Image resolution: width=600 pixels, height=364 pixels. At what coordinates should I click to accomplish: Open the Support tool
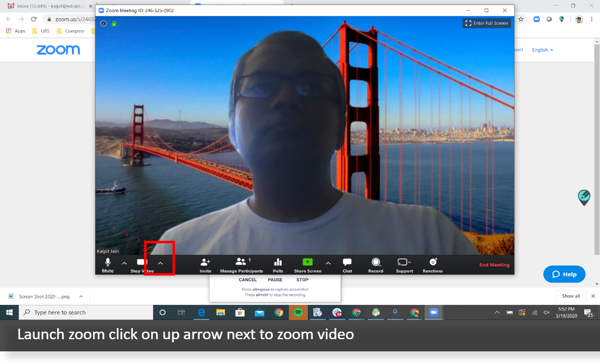[404, 265]
